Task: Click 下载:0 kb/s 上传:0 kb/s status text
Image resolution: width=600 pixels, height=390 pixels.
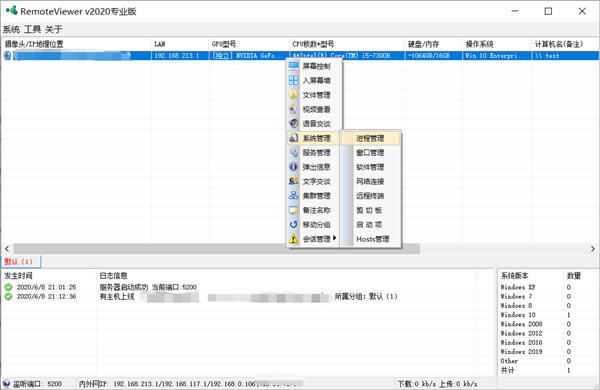Action: coord(437,383)
